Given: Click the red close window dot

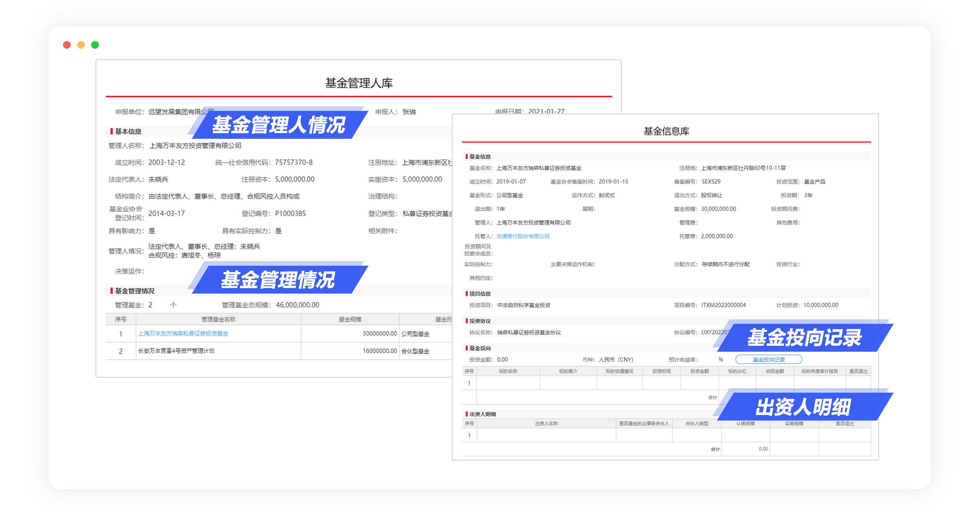Looking at the screenshot, I should click(x=66, y=45).
